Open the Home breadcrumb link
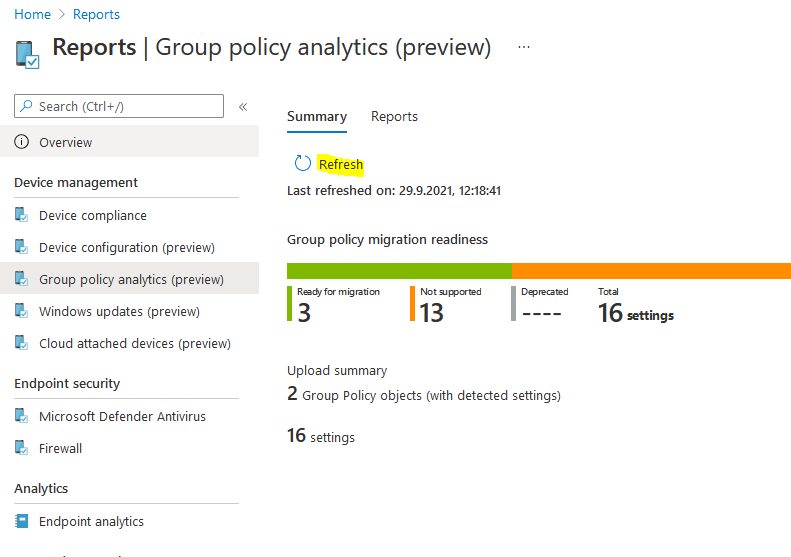Viewport: 791px width, 557px height. point(33,14)
